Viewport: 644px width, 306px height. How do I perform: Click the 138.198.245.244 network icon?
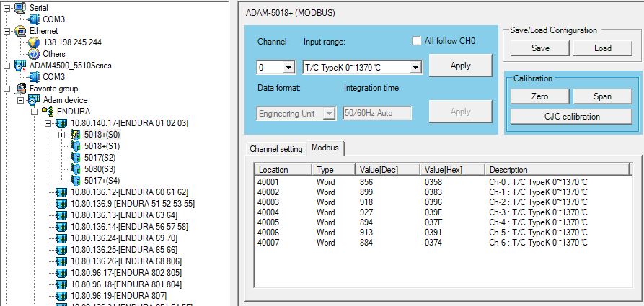tap(34, 42)
